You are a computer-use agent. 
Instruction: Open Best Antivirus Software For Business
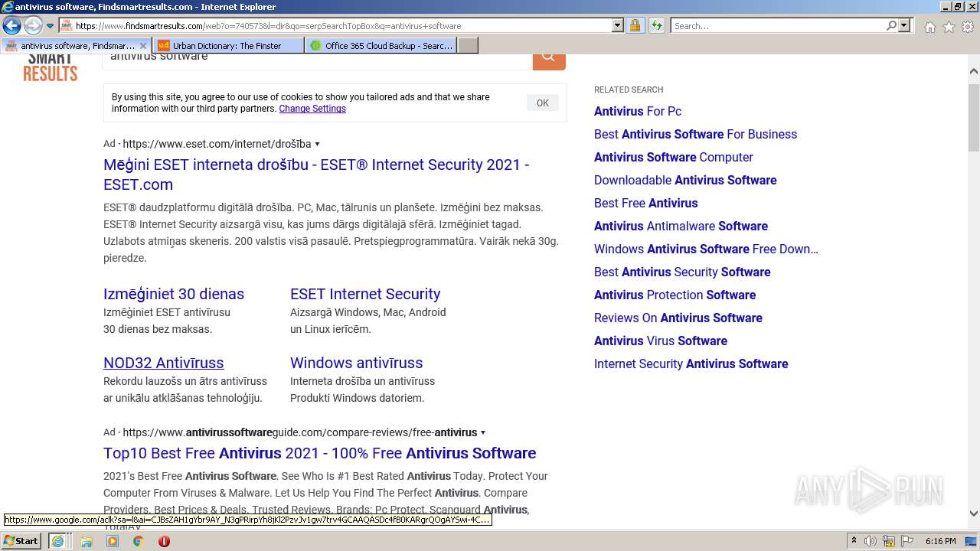(x=695, y=134)
